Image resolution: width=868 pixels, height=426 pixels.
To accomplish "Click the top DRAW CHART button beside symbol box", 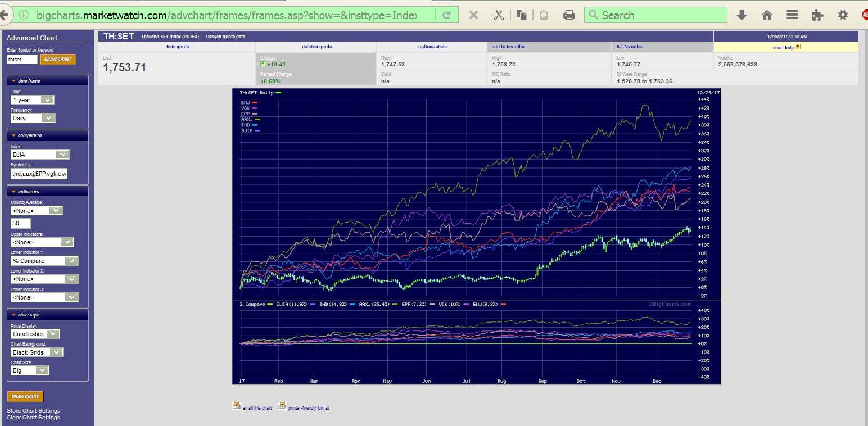I will [58, 59].
